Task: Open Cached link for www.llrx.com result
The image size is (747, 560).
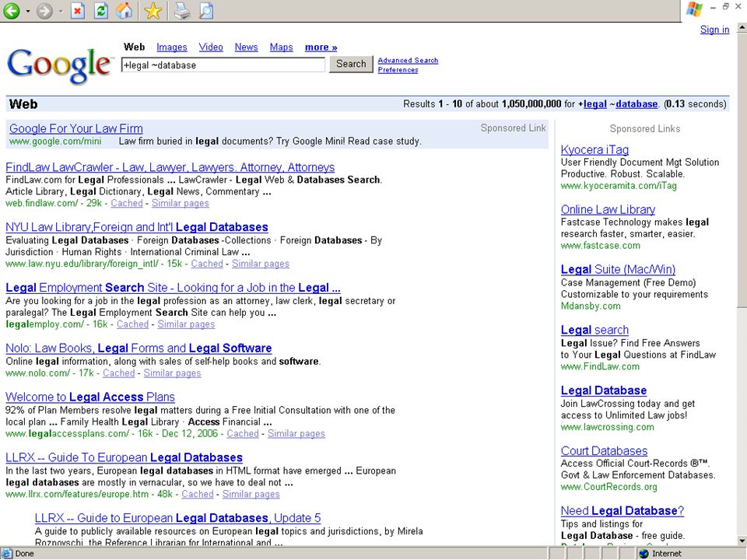Action: pyautogui.click(x=197, y=494)
